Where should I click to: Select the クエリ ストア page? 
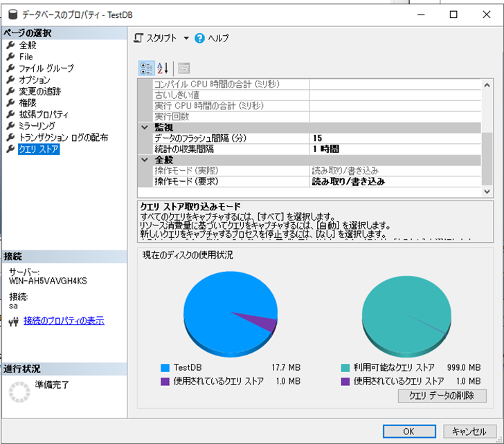coord(39,149)
